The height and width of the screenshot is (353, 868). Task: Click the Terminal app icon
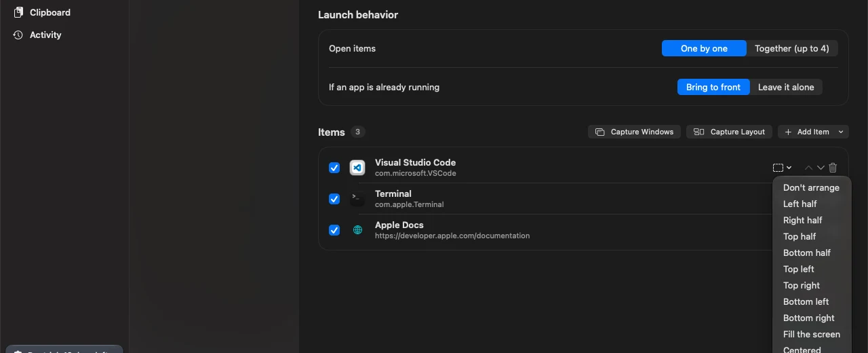tap(357, 199)
